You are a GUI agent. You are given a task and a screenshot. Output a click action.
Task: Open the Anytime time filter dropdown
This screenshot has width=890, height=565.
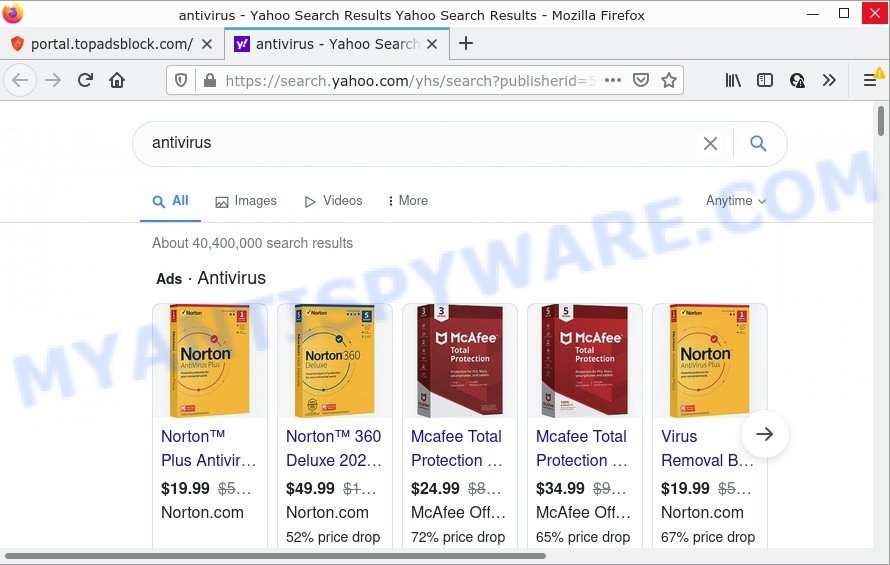tap(736, 201)
